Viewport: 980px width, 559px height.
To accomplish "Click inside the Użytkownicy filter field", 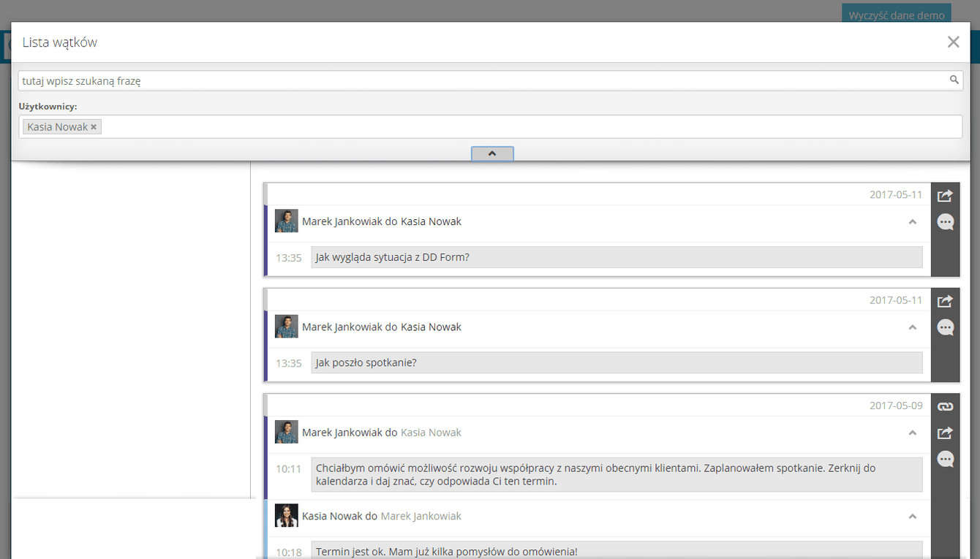I will (527, 127).
